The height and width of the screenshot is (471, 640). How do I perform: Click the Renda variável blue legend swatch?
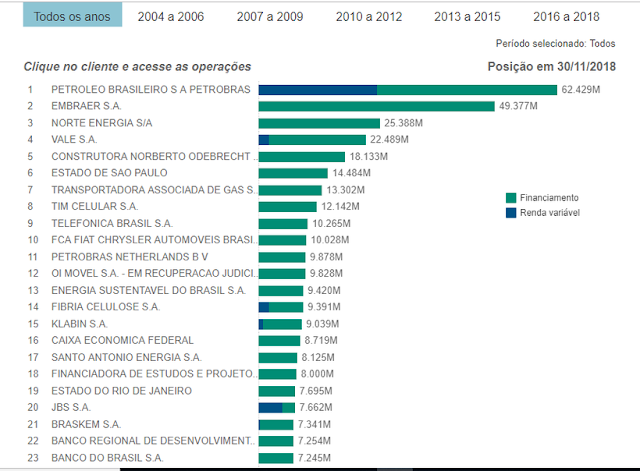pos(511,213)
